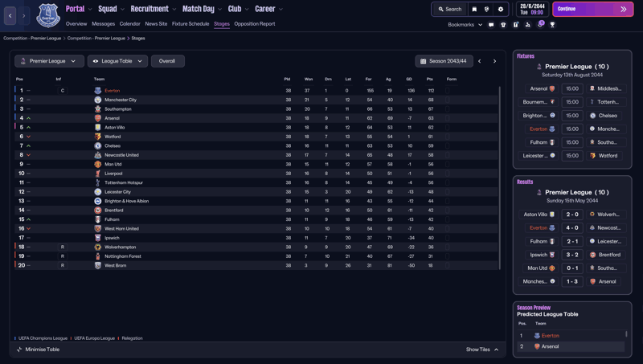Click the Continue button

[x=592, y=9]
